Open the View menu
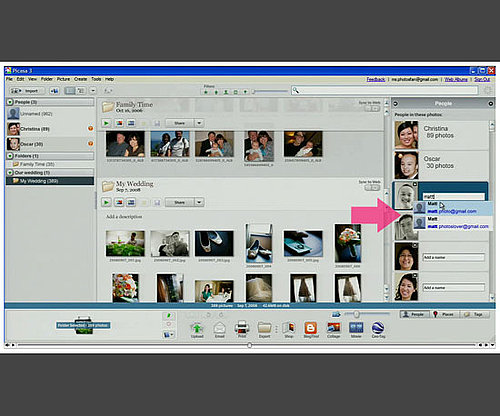 [32, 79]
